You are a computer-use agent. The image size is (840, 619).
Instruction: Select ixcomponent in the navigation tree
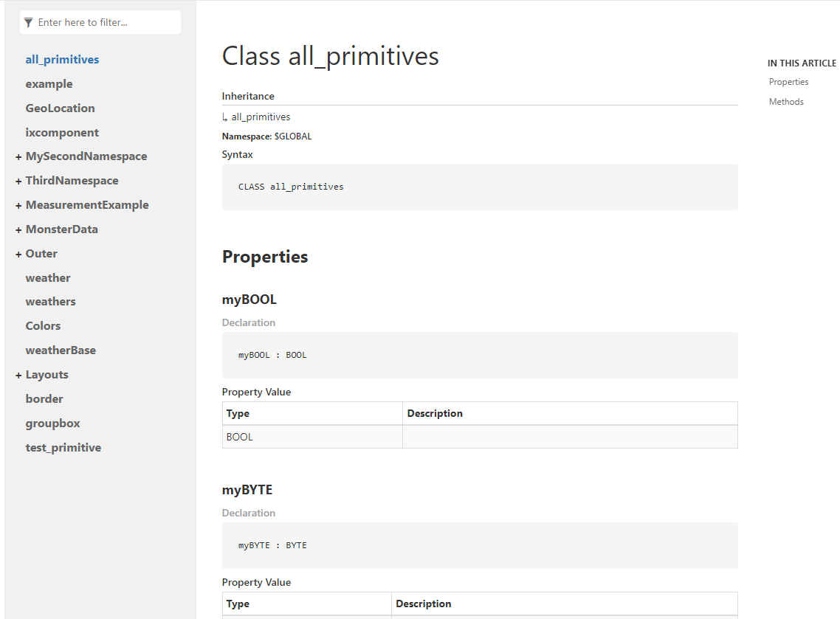click(62, 132)
